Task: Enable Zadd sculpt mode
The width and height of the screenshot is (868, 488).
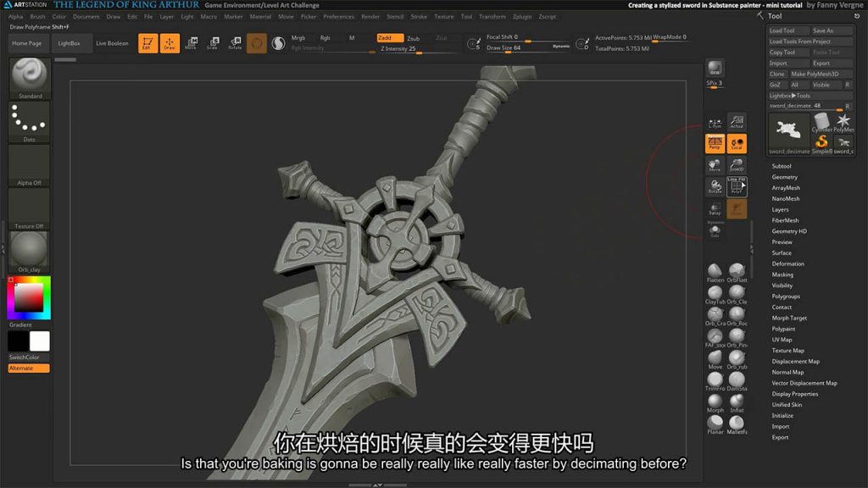Action: click(x=389, y=37)
